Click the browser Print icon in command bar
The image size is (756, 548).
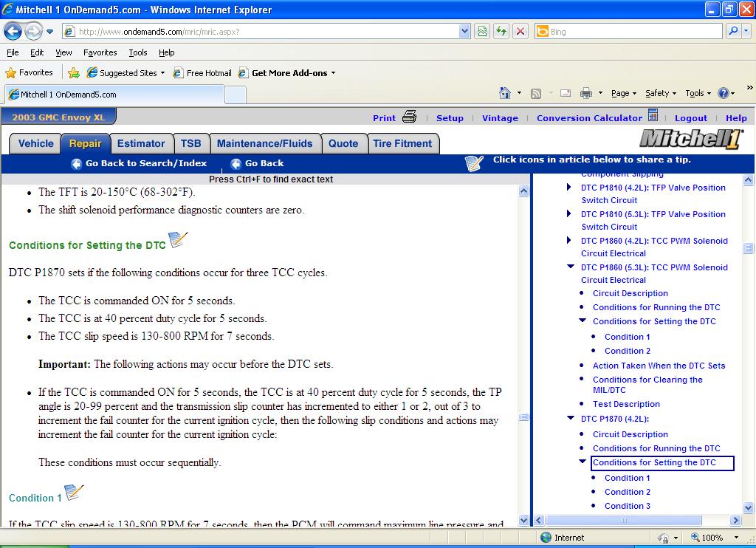(585, 93)
